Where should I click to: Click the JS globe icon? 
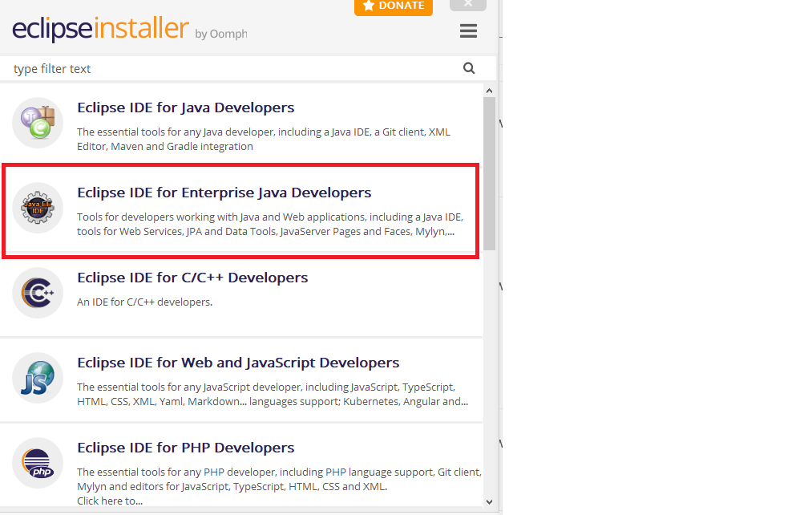click(x=38, y=378)
